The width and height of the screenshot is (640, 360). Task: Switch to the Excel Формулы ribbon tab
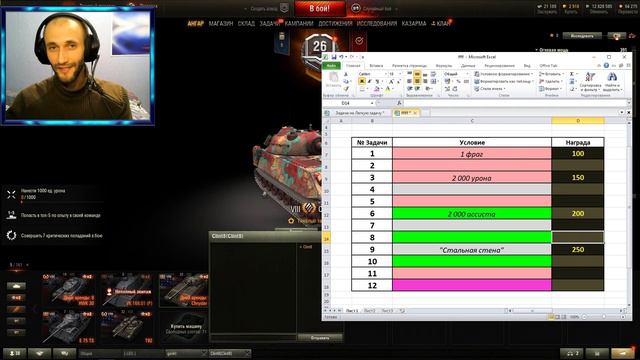pyautogui.click(x=444, y=66)
